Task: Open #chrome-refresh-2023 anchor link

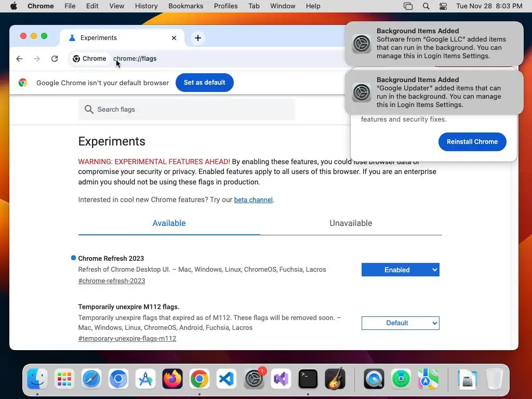Action: [112, 281]
